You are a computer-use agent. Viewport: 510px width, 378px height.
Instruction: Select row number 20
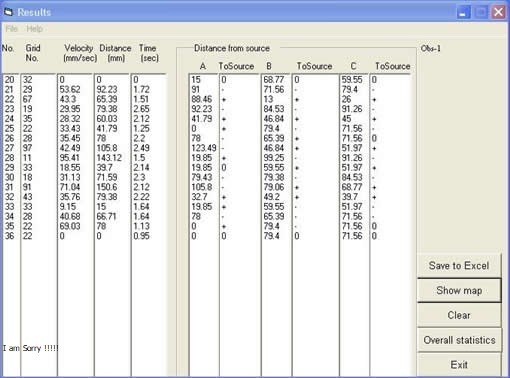[x=10, y=80]
